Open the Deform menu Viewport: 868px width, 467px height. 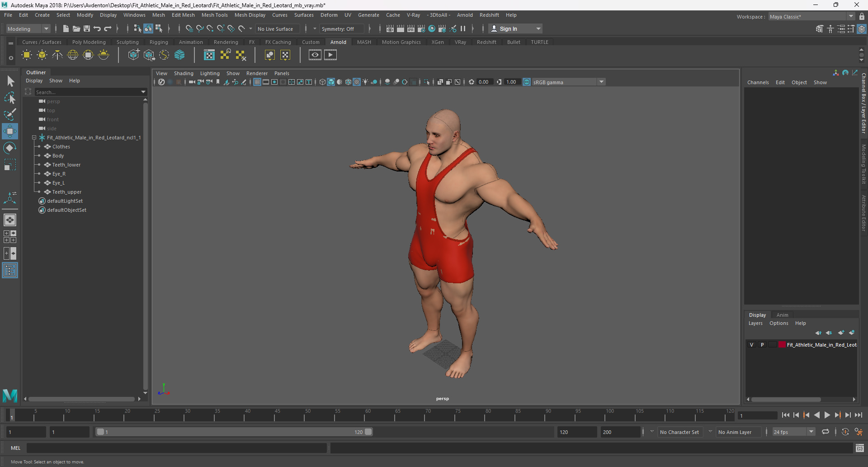329,15
